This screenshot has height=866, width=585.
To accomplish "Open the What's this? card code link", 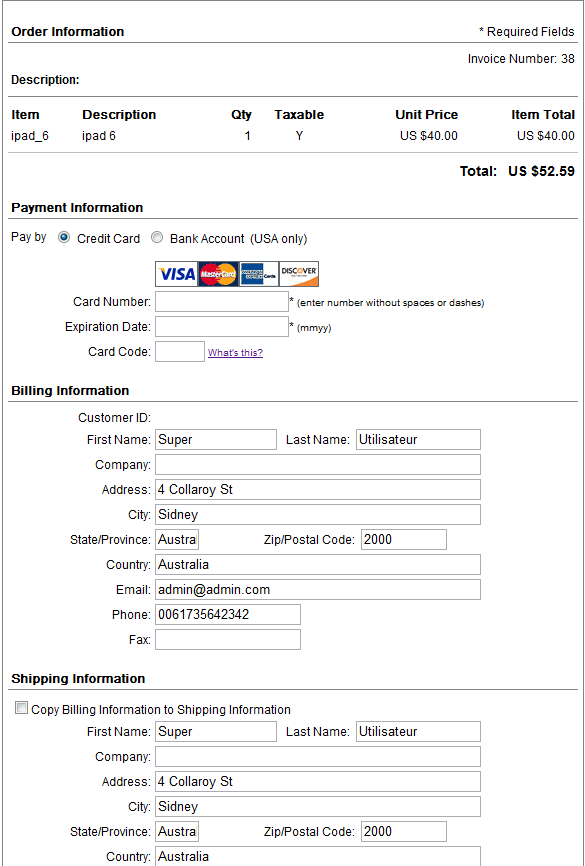I will click(235, 353).
